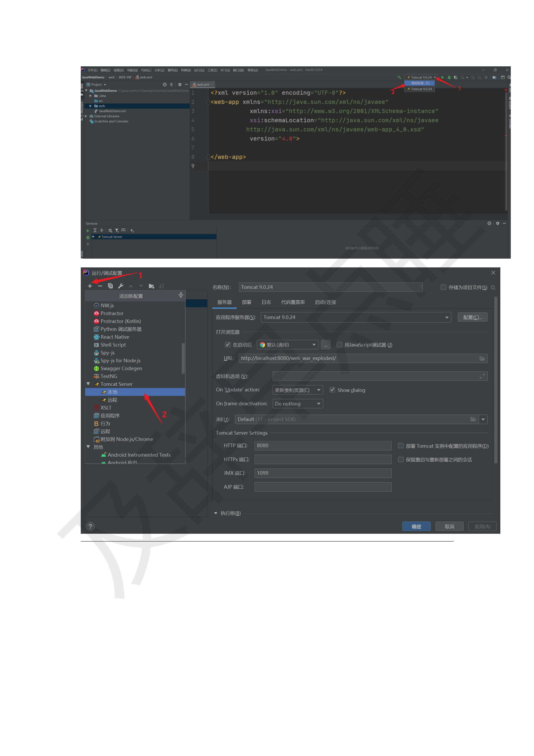This screenshot has width=534, height=756.
Task: Check 保留重启与重新部署之间的会话 box
Action: (401, 459)
